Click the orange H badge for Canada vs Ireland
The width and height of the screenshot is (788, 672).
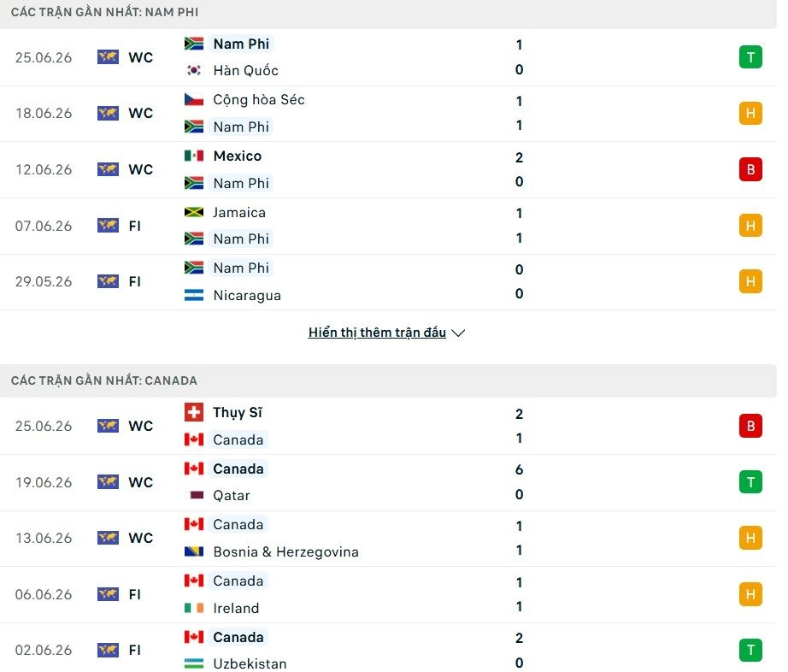point(750,594)
